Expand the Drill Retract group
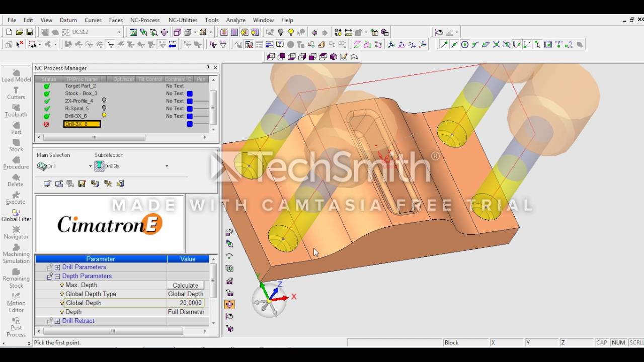This screenshot has height=362, width=644. (x=57, y=321)
